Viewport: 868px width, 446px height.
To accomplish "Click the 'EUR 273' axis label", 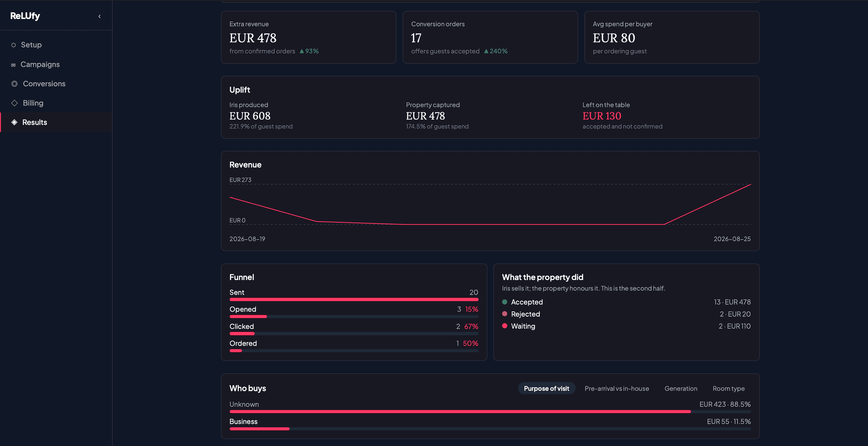I will pos(240,180).
